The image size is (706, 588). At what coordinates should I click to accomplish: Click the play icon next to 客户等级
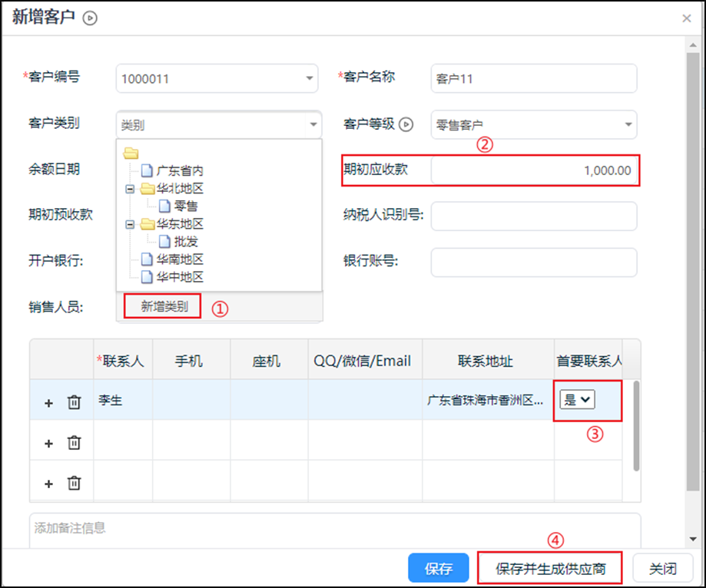pos(406,124)
